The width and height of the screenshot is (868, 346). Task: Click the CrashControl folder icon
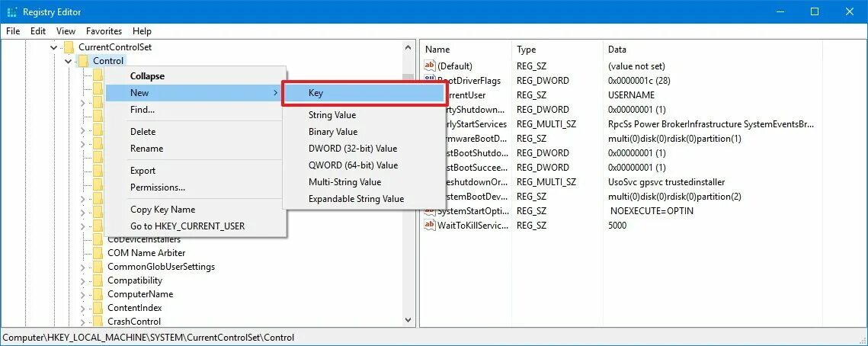98,322
